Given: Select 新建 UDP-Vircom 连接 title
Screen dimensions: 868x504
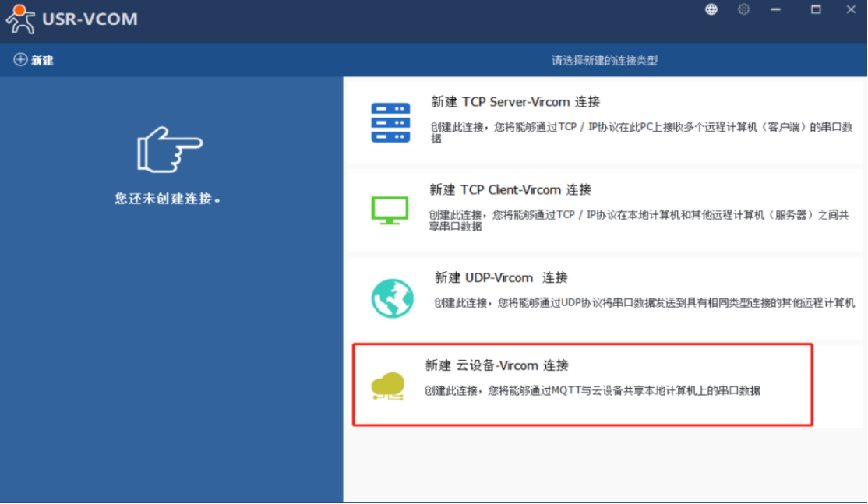Looking at the screenshot, I should 500,277.
